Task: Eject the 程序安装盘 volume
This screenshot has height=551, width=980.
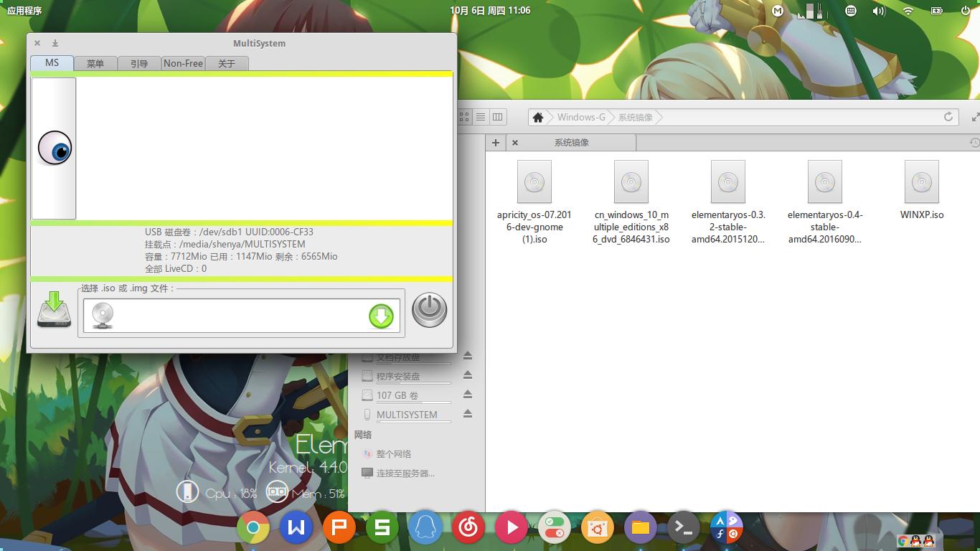Action: (468, 375)
